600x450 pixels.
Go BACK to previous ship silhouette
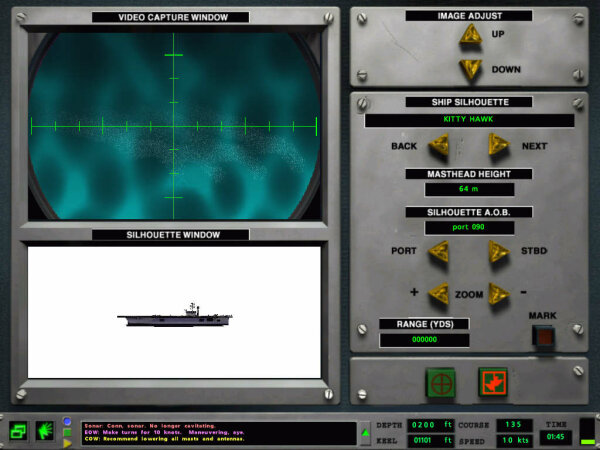tap(438, 146)
